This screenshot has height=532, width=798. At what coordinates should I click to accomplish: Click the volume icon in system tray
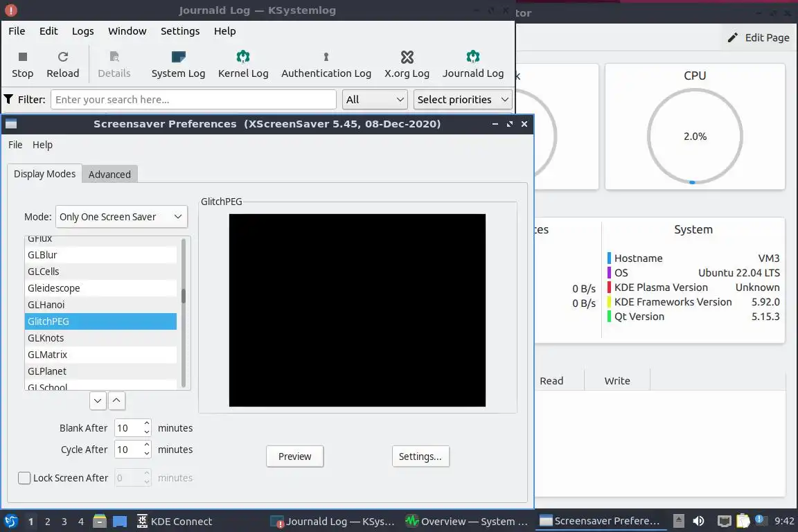click(x=698, y=521)
